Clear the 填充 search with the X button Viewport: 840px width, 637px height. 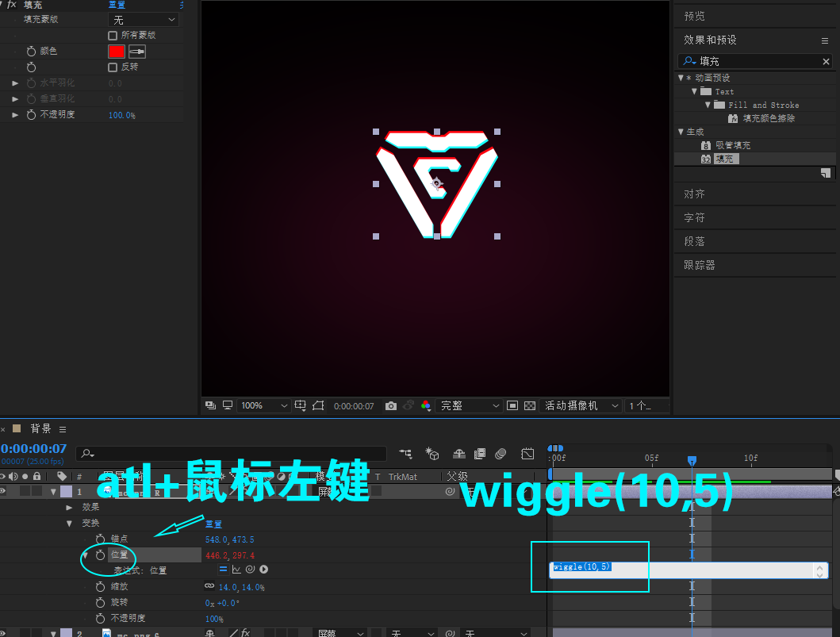[x=826, y=61]
